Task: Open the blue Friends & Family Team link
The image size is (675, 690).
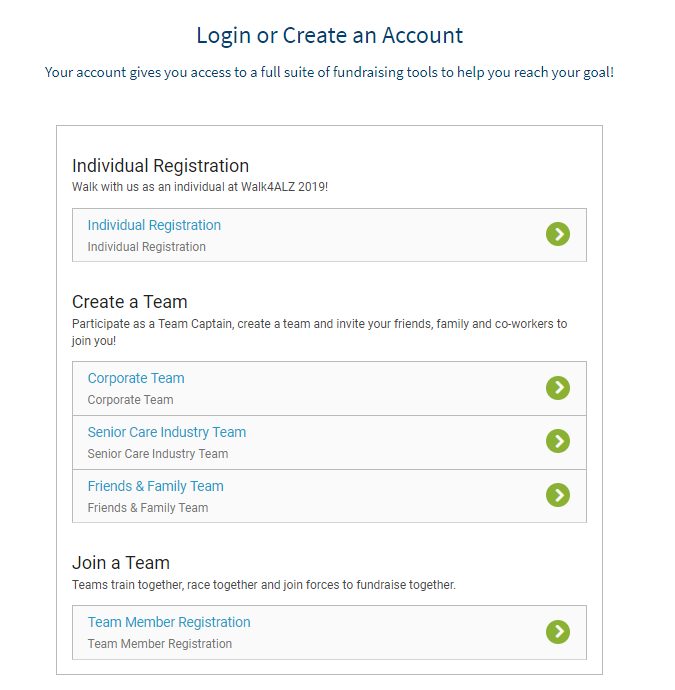Action: click(155, 486)
